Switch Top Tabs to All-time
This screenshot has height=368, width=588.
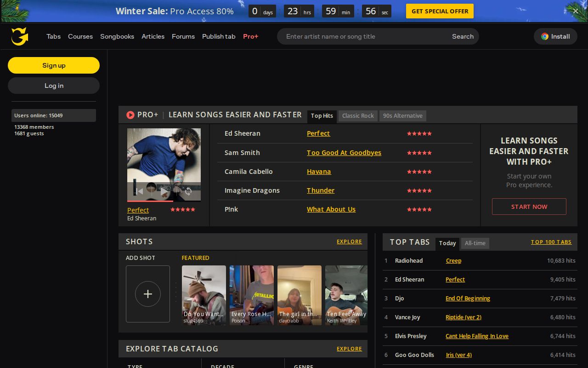(475, 243)
